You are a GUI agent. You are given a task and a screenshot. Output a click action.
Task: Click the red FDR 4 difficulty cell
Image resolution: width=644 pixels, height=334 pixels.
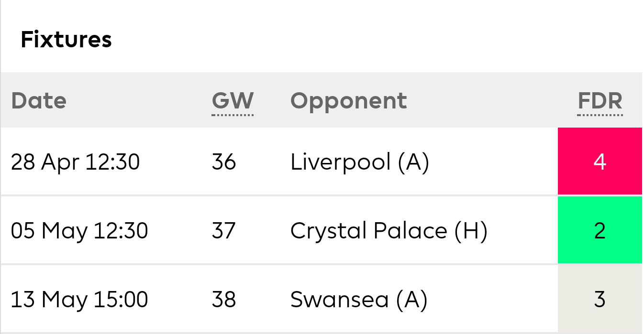tap(600, 162)
